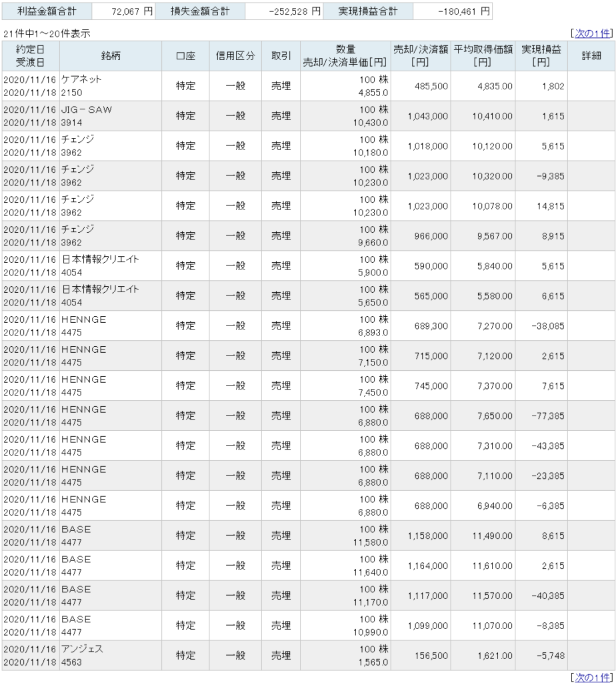The height and width of the screenshot is (683, 616).
Task: Click the 6,615 realized profit
Action: pyautogui.click(x=553, y=296)
